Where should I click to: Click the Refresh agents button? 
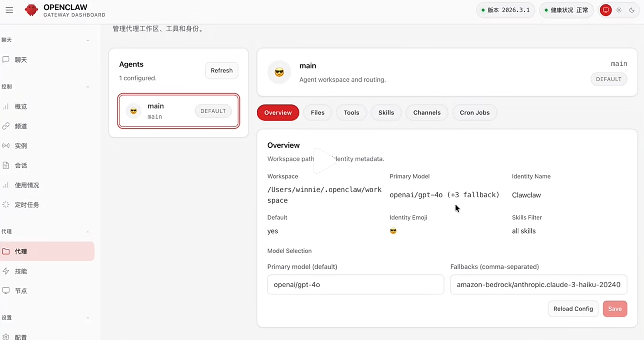222,71
